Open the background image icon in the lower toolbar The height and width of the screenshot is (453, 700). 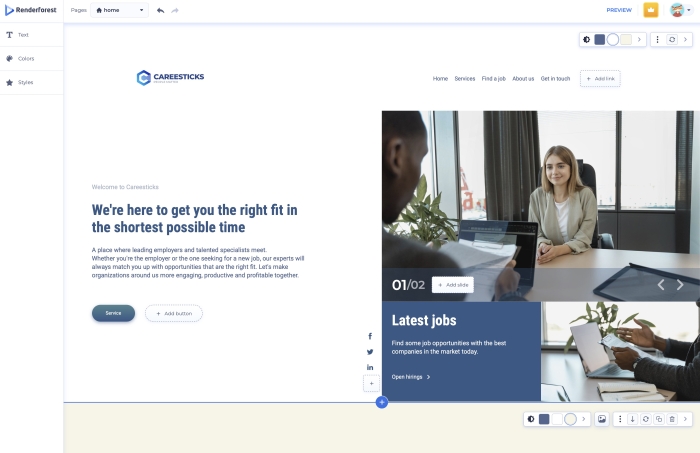[x=602, y=419]
